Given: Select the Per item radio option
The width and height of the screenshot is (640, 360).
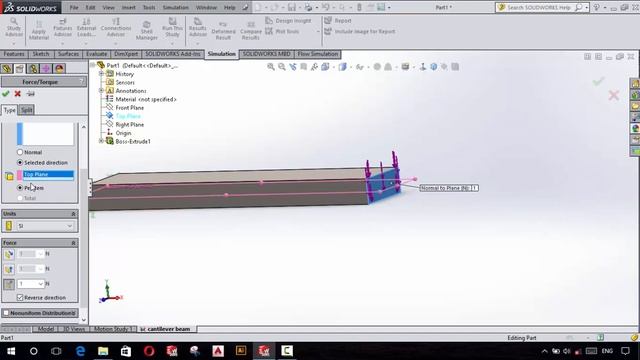Looking at the screenshot, I should coord(20,188).
